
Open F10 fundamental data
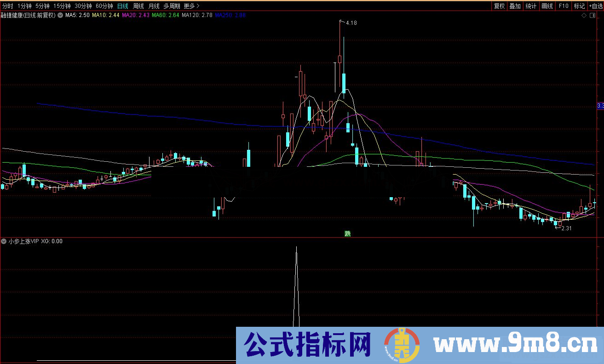[563, 6]
